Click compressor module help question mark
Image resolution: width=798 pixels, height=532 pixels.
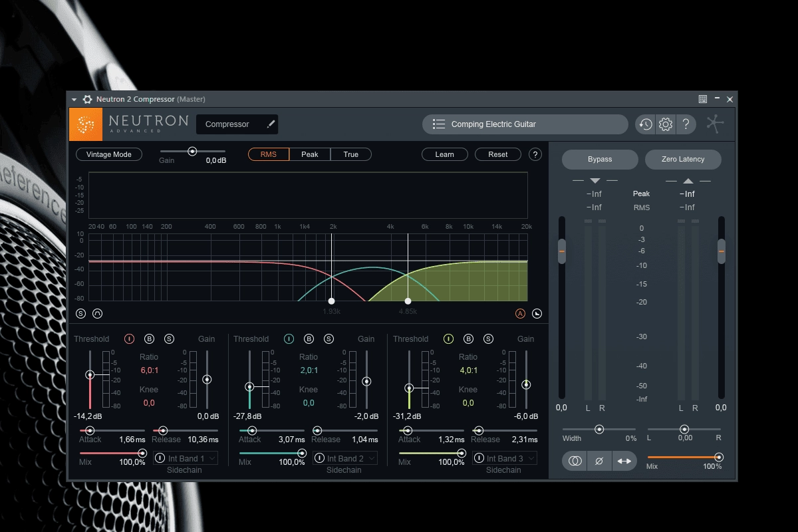(x=535, y=154)
